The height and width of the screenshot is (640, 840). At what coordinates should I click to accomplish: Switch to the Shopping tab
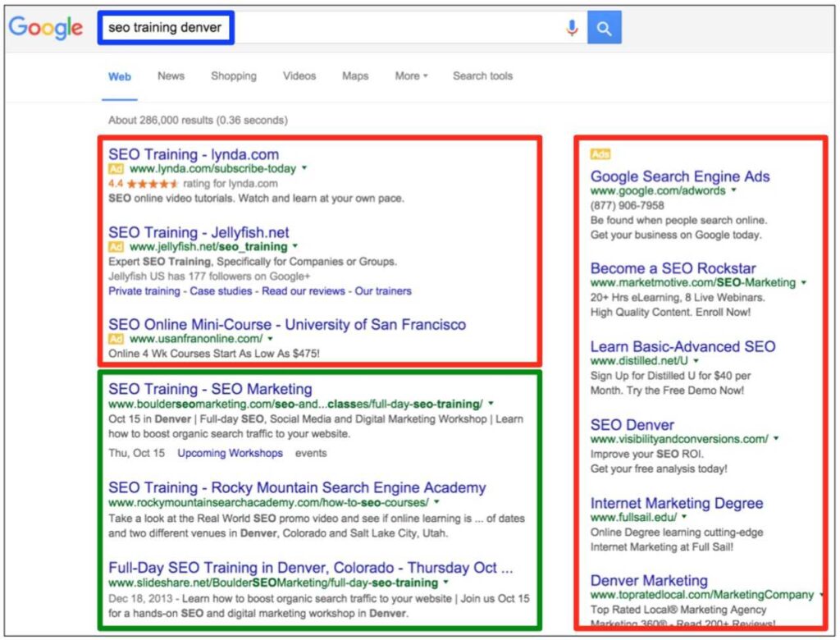point(233,76)
